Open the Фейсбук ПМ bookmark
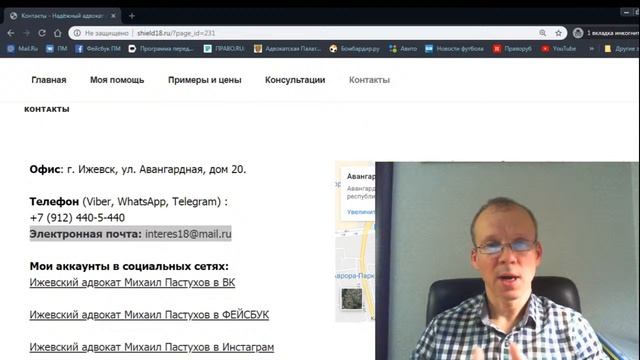 (x=98, y=49)
